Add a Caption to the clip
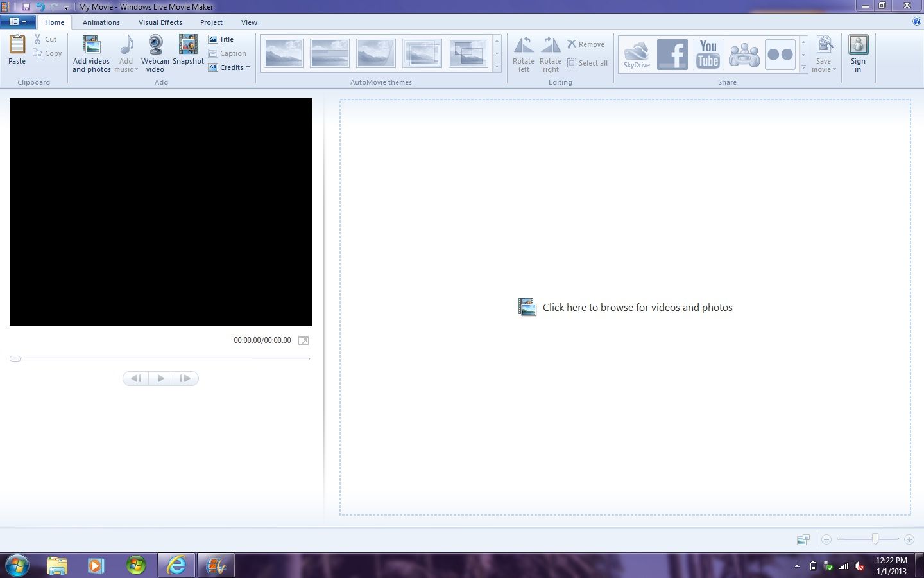Viewport: 924px width, 578px height. pyautogui.click(x=228, y=53)
